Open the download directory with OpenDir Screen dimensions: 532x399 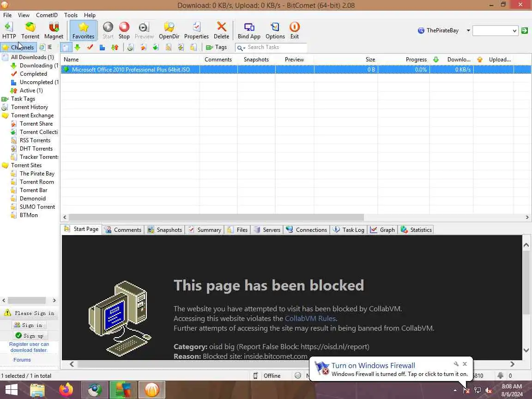pos(169,30)
